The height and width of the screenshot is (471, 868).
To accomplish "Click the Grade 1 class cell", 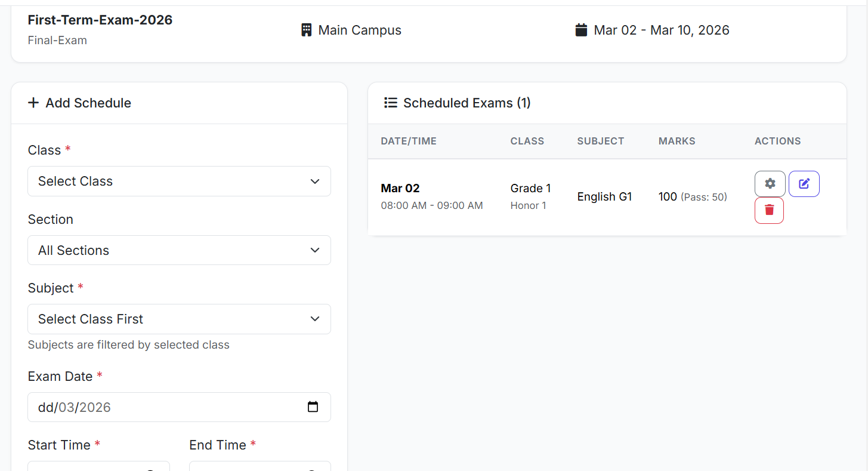I will point(530,188).
